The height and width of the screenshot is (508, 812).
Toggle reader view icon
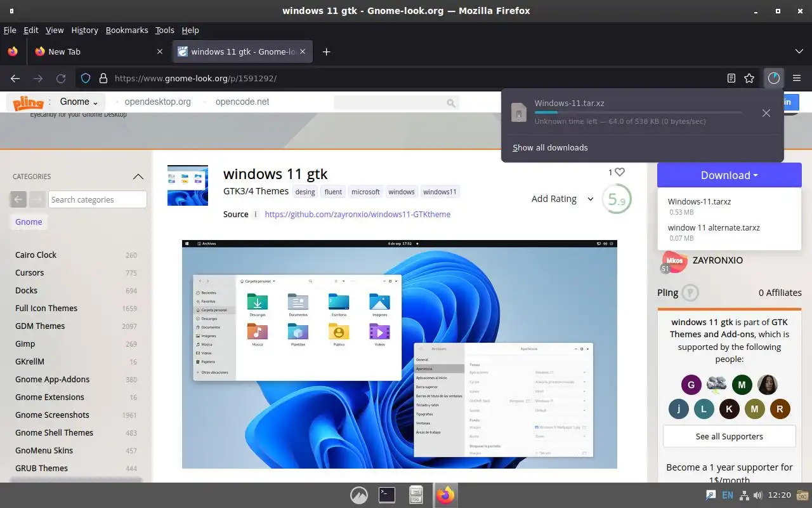click(x=731, y=78)
